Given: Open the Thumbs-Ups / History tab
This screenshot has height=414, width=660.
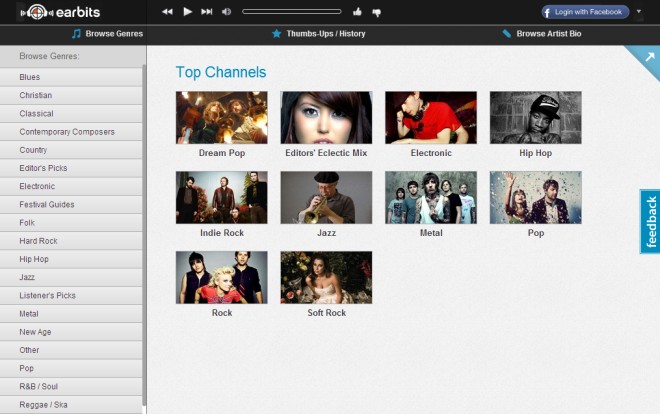Looking at the screenshot, I should coord(319,34).
